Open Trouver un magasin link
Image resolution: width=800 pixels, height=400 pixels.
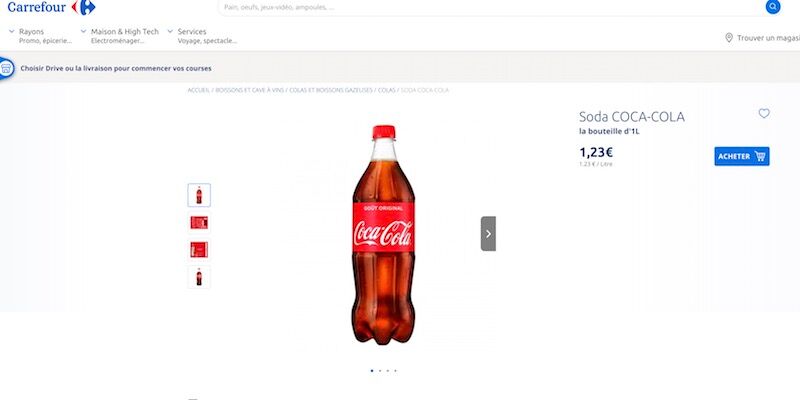coord(768,38)
